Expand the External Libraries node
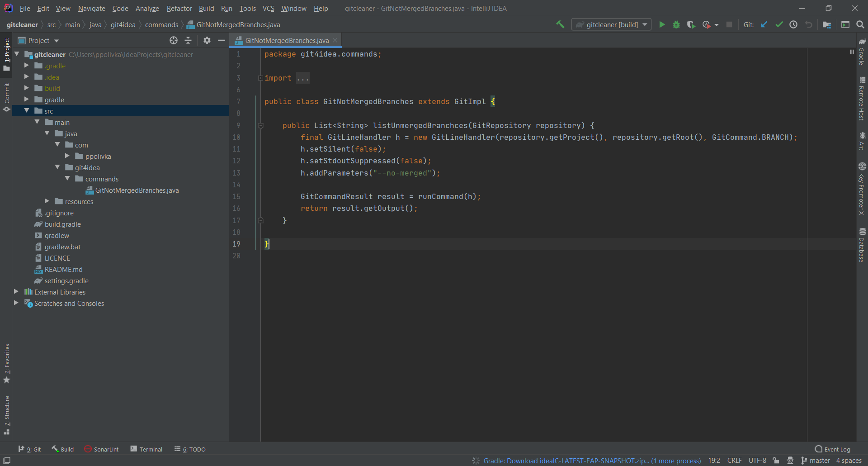This screenshot has width=868, height=466. [x=16, y=292]
